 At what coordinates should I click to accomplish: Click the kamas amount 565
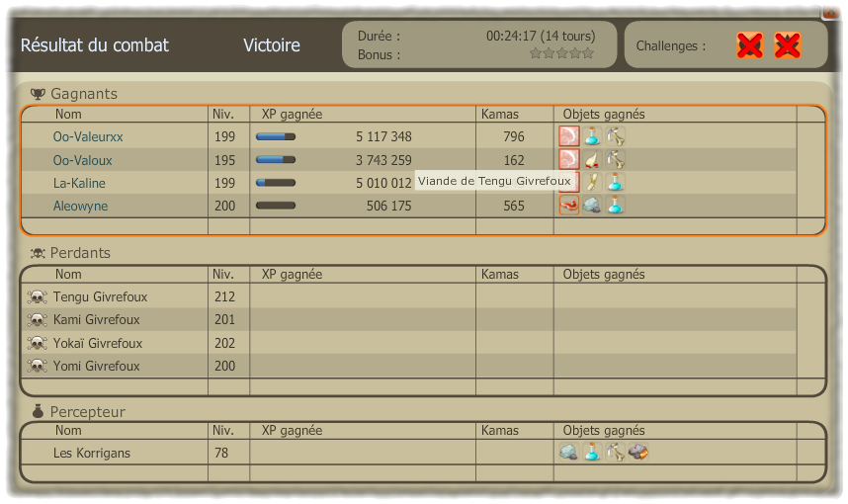(x=514, y=206)
